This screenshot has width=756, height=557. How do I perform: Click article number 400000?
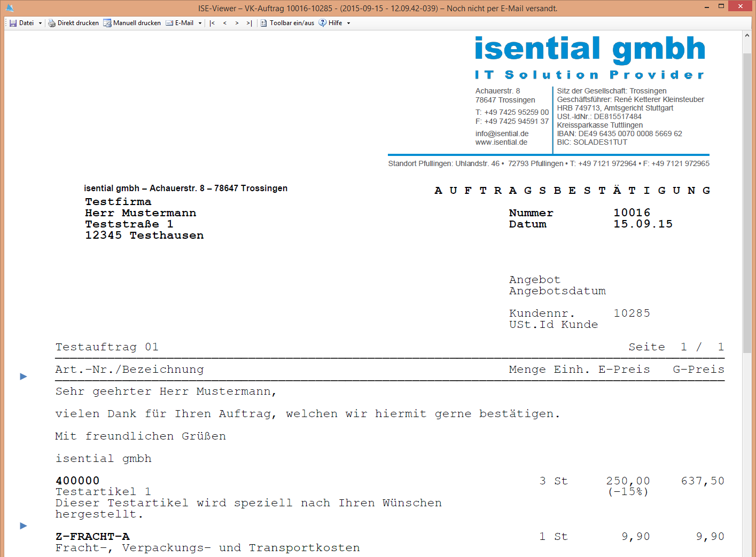coord(77,481)
